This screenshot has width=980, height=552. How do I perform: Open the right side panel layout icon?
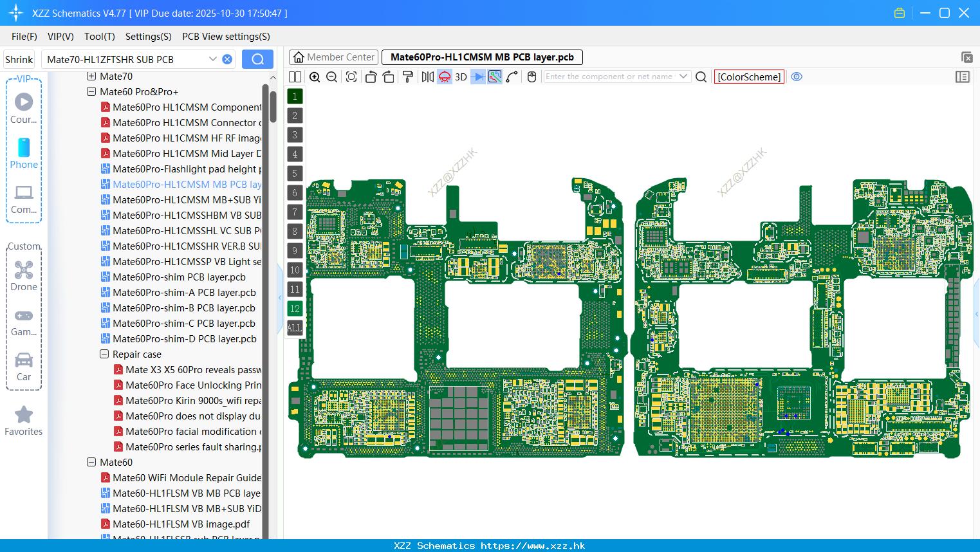[x=963, y=77]
